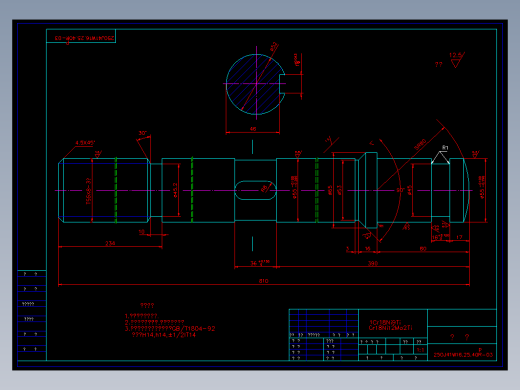Click the overall length dimension 810
Image resolution: width=520 pixels, height=390 pixels.
[263, 281]
